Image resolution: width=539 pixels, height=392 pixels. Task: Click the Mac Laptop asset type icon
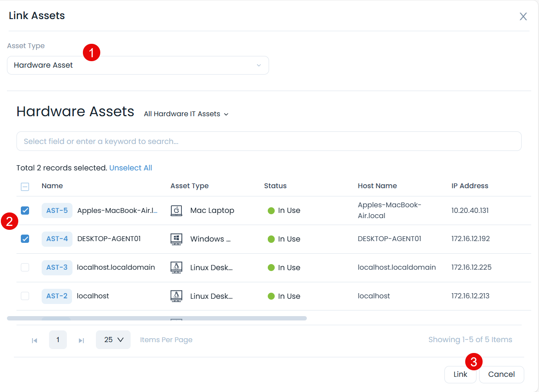tap(176, 211)
